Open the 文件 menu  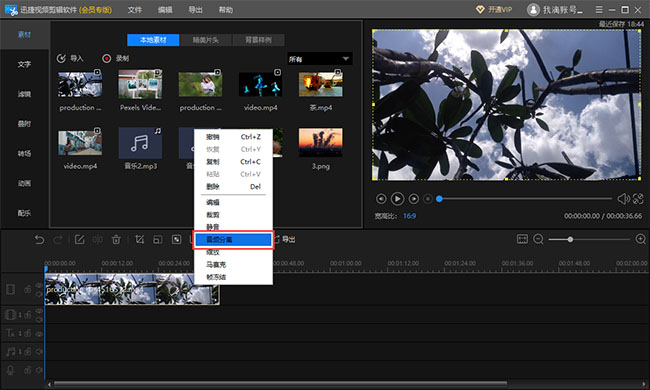click(134, 10)
